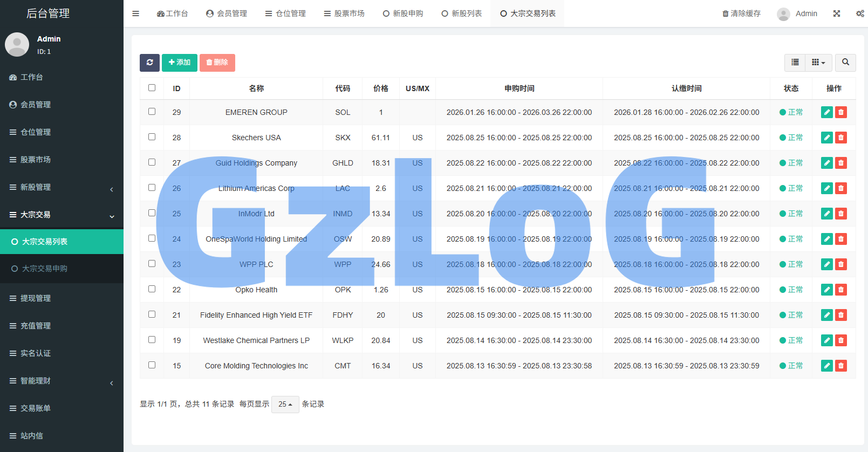Expand the 新股管理 sidebar menu
The width and height of the screenshot is (868, 452).
tap(61, 187)
